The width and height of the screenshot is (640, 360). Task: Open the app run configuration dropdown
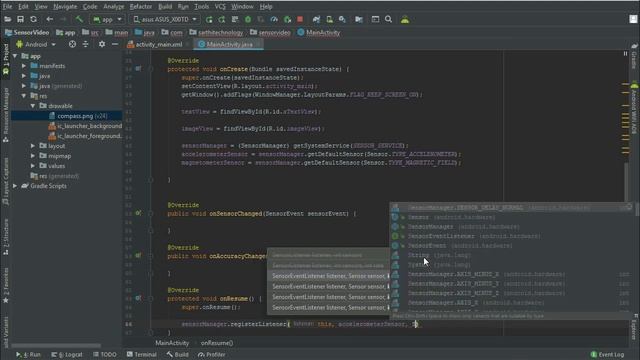point(108,19)
